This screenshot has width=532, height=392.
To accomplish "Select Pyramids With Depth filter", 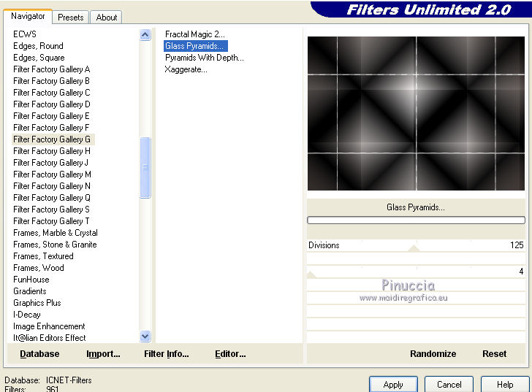I will pos(204,58).
